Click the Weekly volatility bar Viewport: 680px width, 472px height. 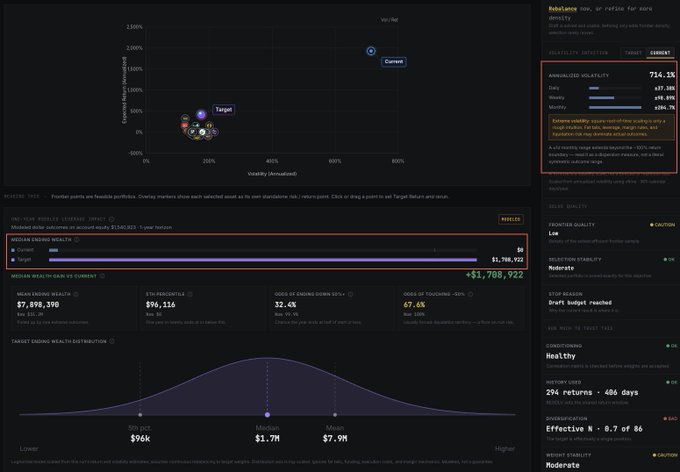(x=602, y=98)
